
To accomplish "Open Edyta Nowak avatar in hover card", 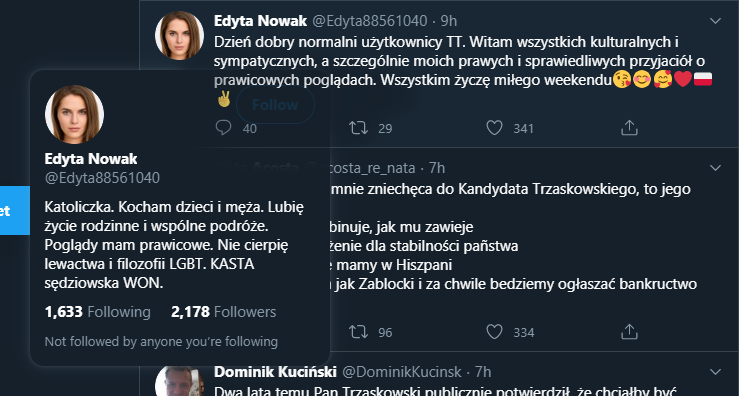I will point(74,114).
